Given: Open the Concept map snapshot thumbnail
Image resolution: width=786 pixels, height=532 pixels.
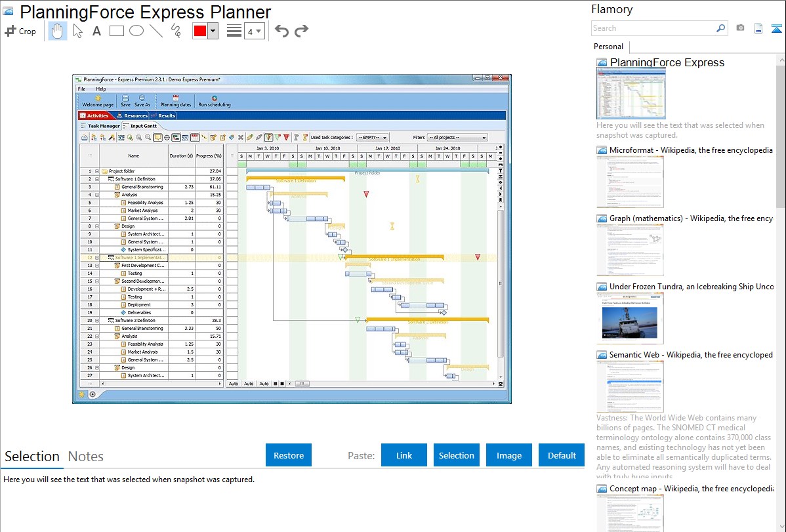Looking at the screenshot, I should [630, 514].
